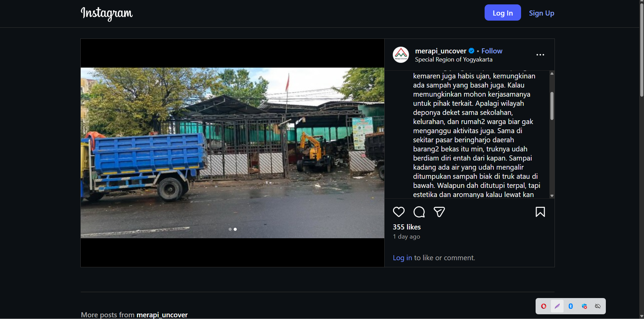Screen dimensions: 644x319
Task: Click the OneDrive cloud tray icon
Action: (x=598, y=306)
